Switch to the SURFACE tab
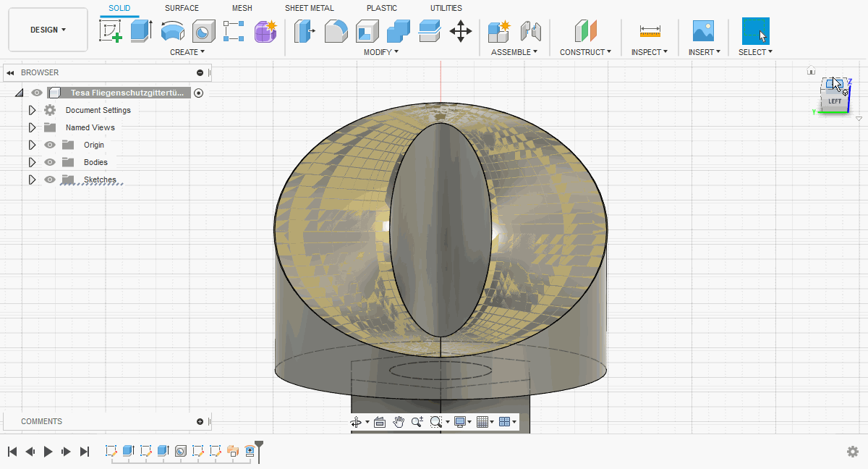The image size is (868, 469). click(182, 8)
